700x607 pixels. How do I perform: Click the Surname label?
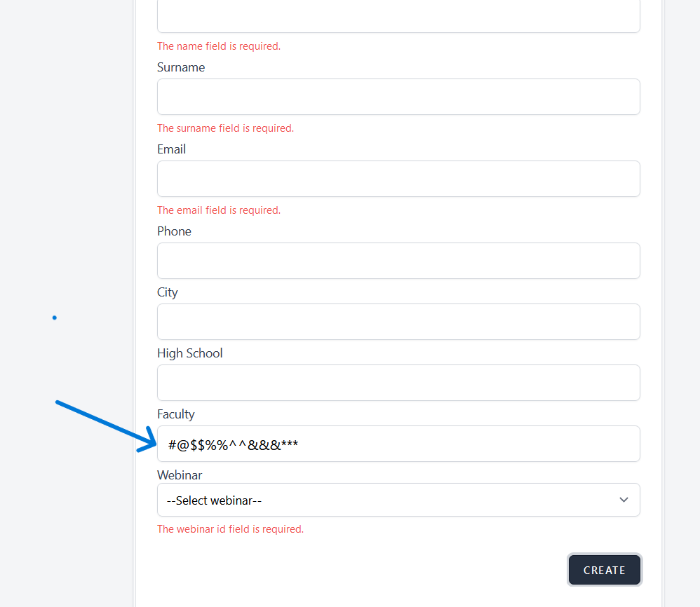coord(181,67)
